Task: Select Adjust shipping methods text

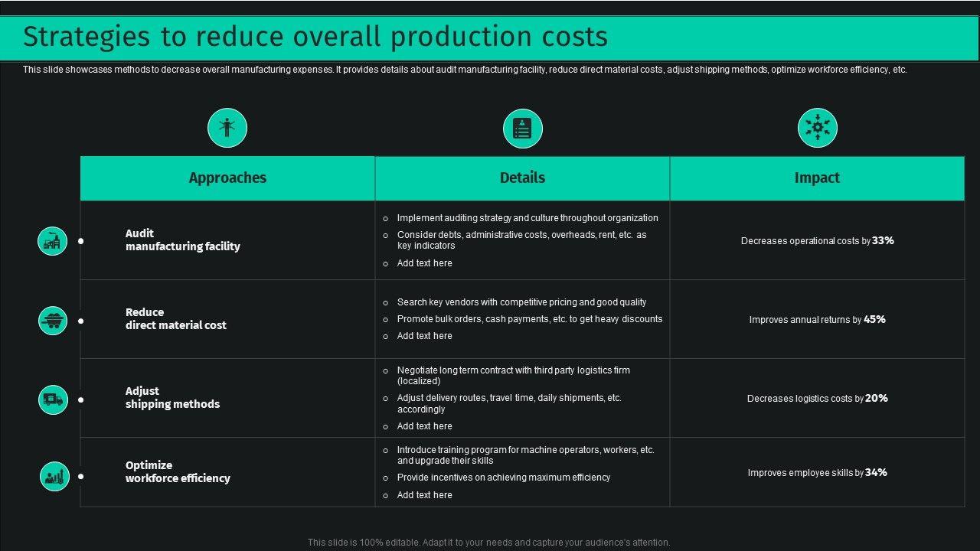Action: click(x=172, y=397)
